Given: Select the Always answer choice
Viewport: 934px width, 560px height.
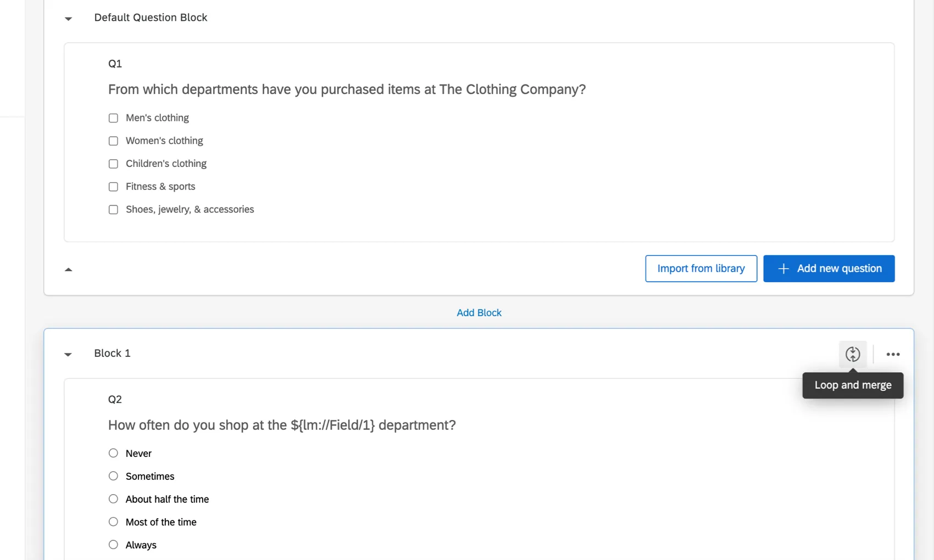Looking at the screenshot, I should [x=113, y=544].
